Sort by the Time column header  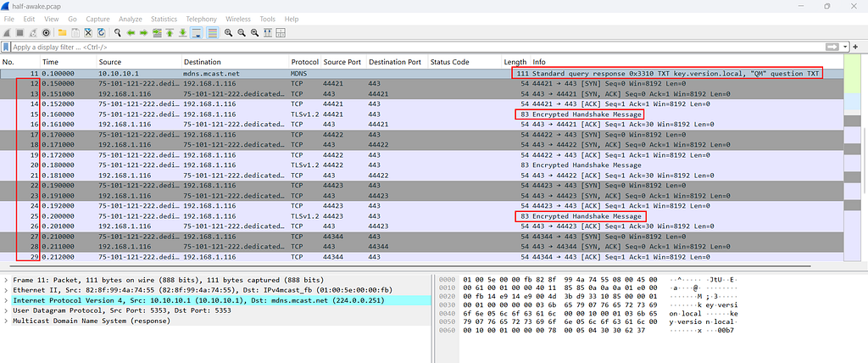click(x=69, y=62)
